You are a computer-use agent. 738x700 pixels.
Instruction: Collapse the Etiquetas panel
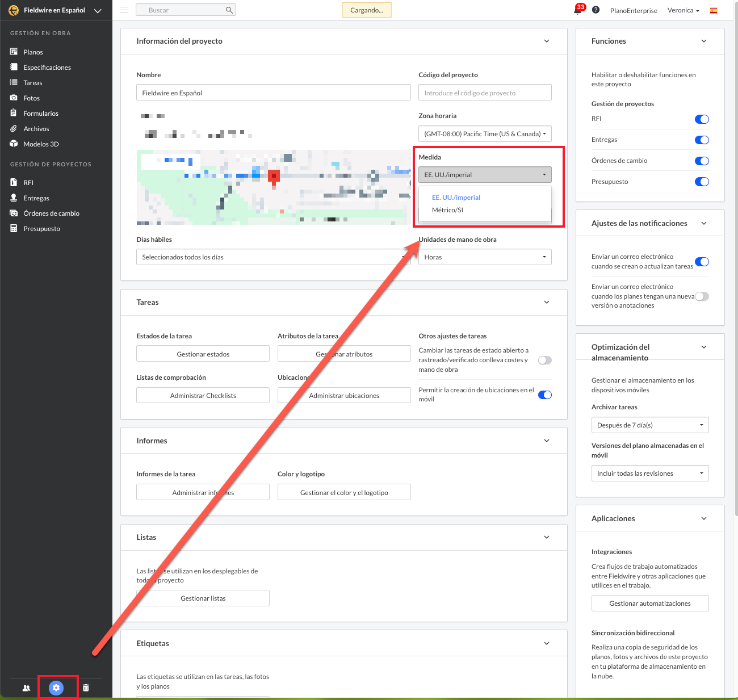[547, 643]
